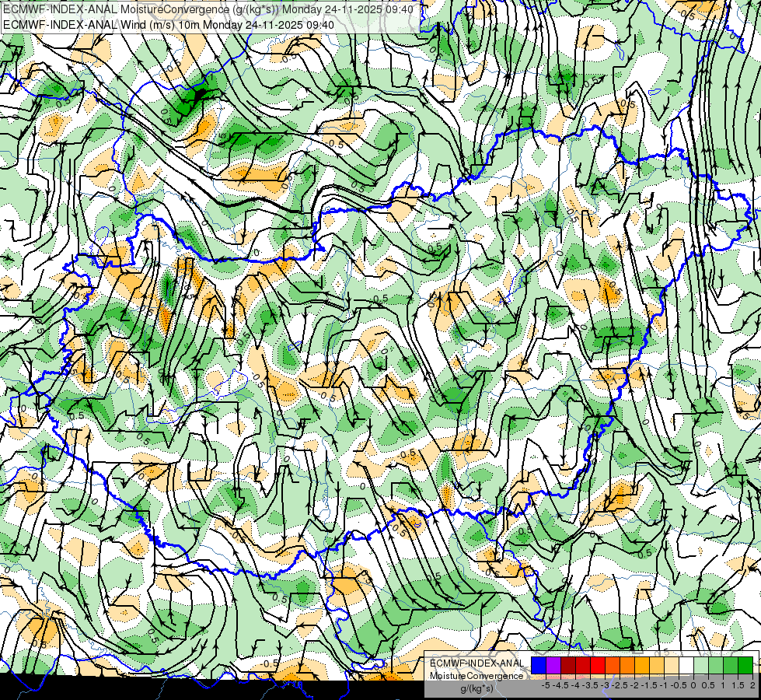
Task: Pick the bright red swatch ending at -3
Action: (x=598, y=665)
